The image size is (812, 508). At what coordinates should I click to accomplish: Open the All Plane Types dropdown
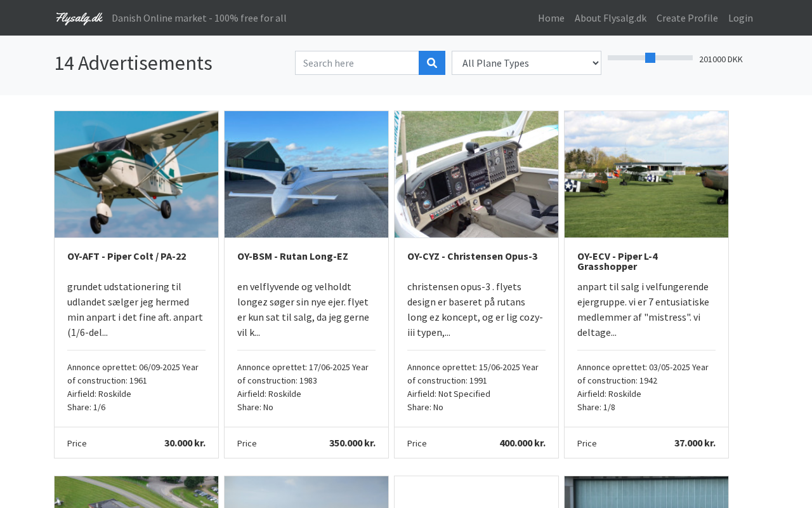point(526,63)
